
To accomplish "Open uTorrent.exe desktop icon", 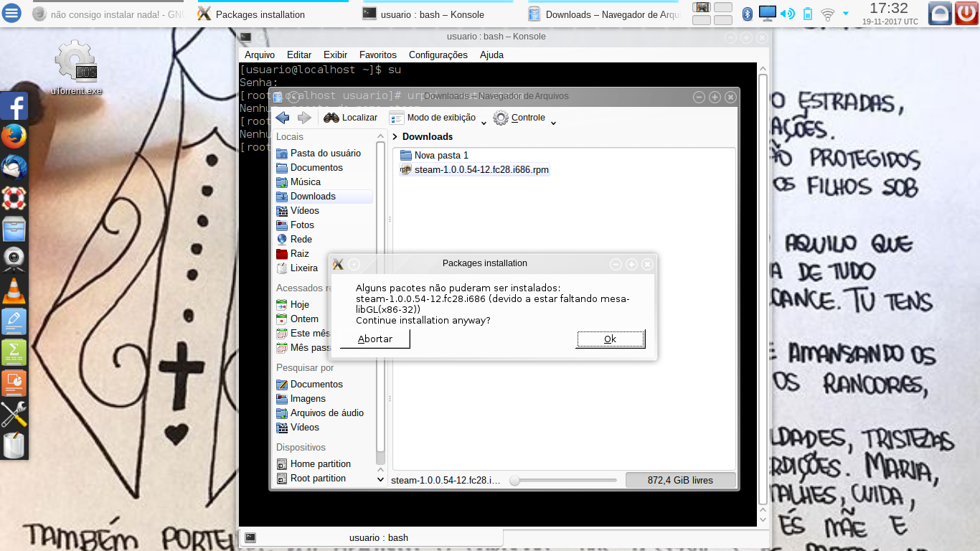I will click(77, 68).
